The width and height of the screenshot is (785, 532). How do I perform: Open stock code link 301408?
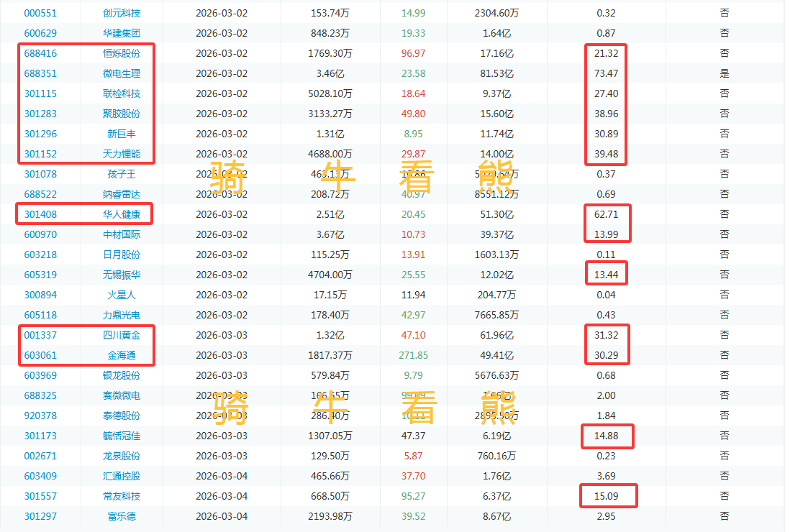pos(40,214)
